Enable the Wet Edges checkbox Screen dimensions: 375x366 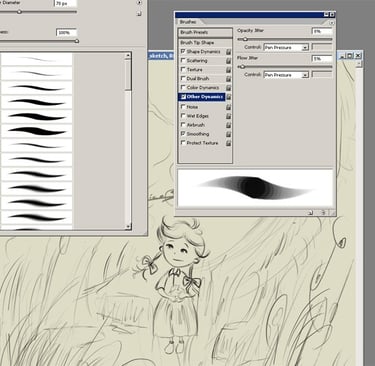pos(183,116)
